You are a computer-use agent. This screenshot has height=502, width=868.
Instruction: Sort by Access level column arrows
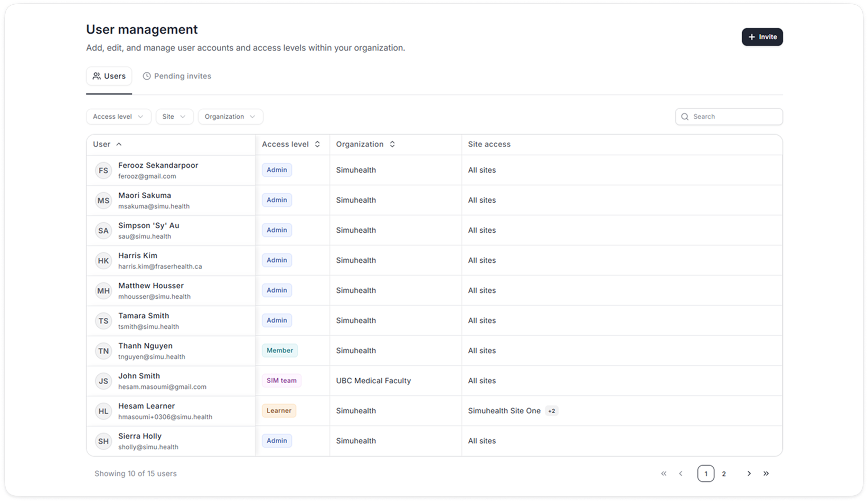coord(317,144)
